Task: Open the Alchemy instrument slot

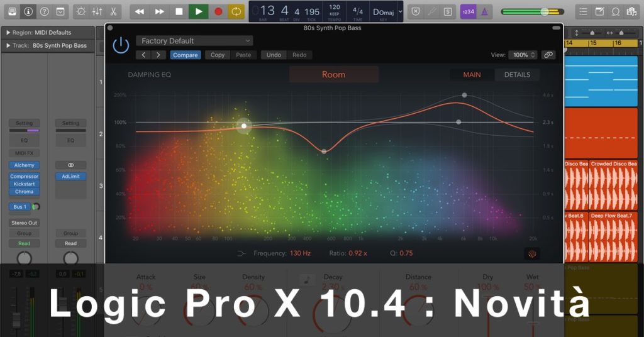Action: pos(25,165)
